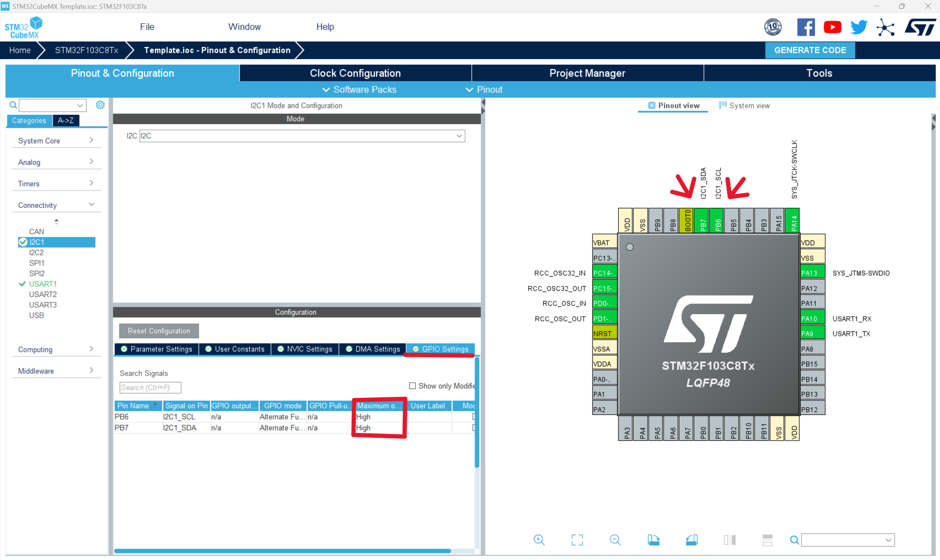Open the NVIC Settings tab
This screenshot has width=940, height=560.
point(305,349)
